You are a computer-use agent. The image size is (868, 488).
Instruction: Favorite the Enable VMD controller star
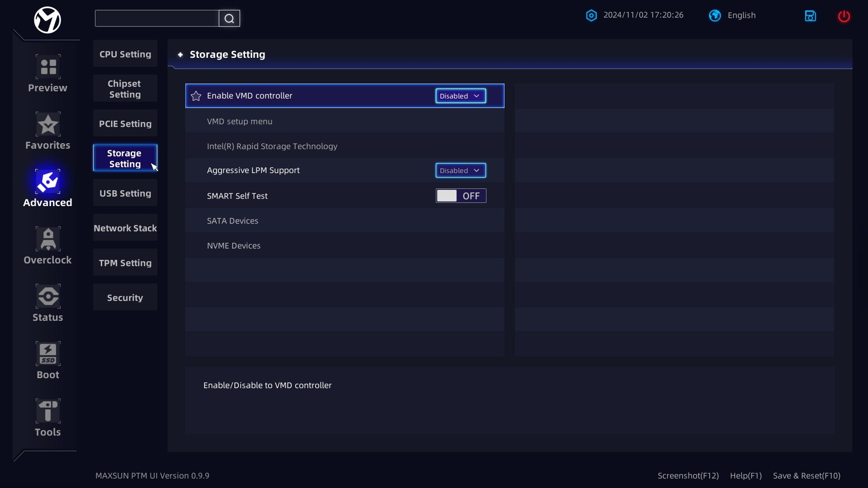coord(196,96)
